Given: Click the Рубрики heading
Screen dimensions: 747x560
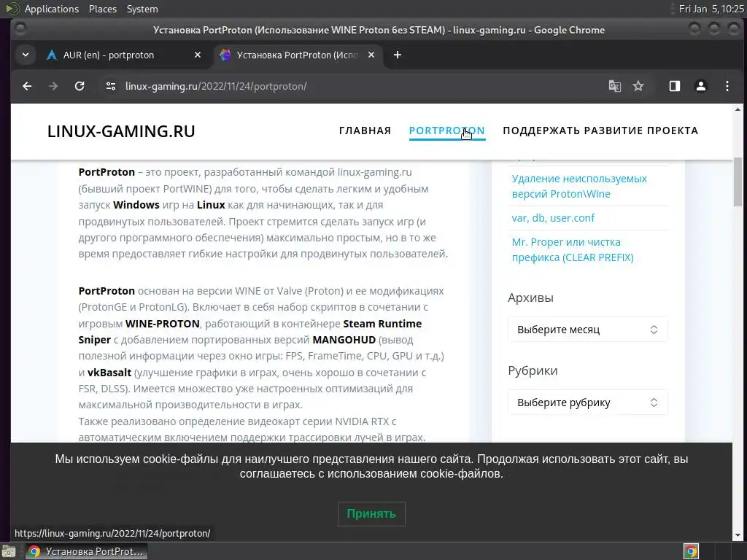Looking at the screenshot, I should click(533, 370).
